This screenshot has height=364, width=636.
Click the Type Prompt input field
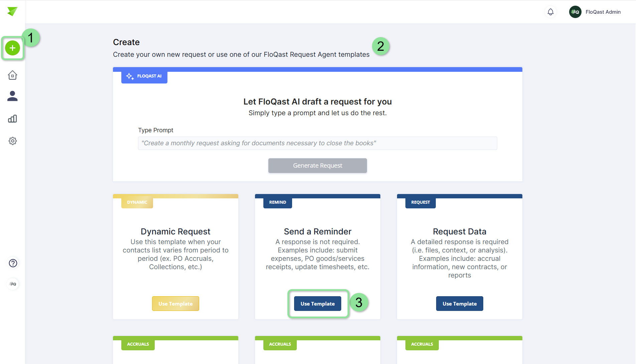[x=317, y=143]
